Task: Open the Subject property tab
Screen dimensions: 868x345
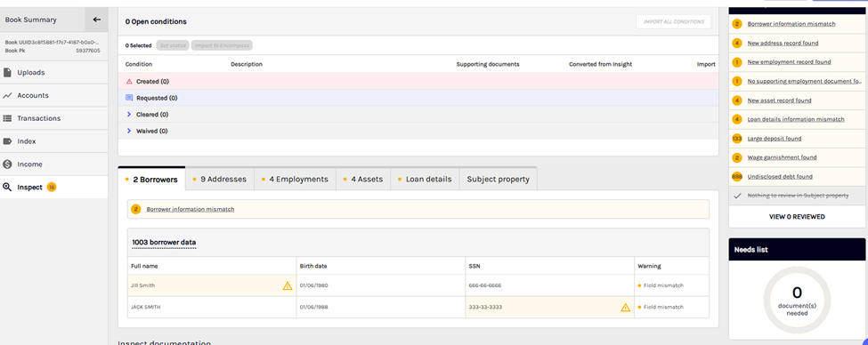Action: 499,179
